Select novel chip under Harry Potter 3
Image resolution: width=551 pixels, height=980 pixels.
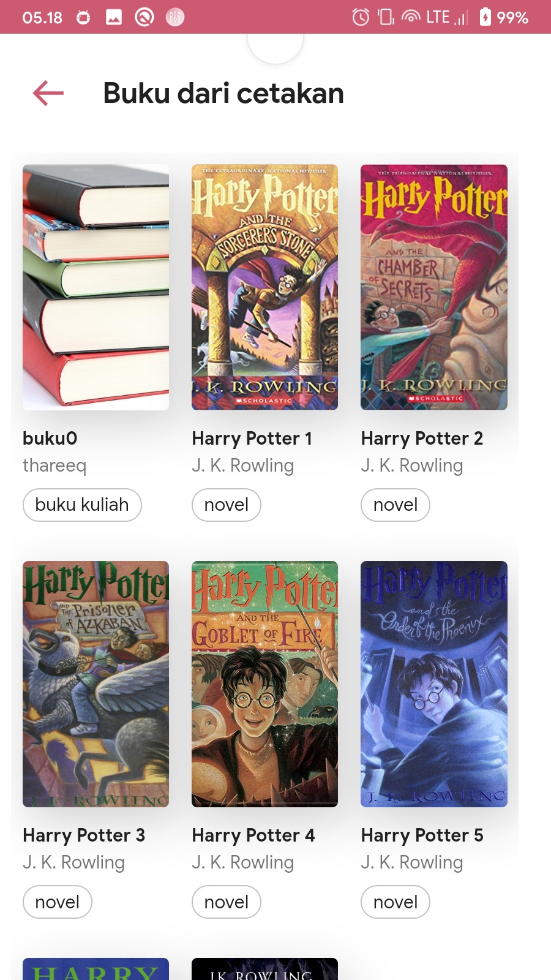click(x=58, y=902)
